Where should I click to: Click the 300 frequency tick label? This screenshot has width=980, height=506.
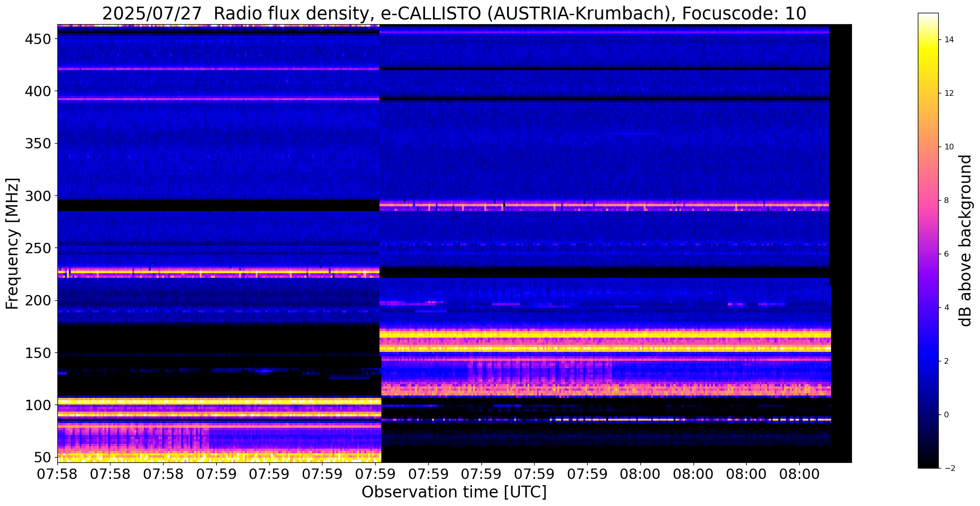click(39, 195)
